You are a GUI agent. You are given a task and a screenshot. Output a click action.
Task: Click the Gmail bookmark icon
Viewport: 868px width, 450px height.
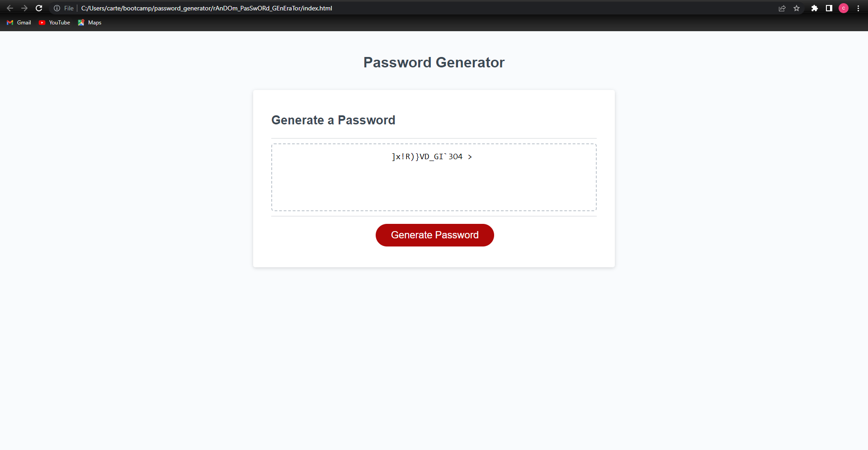click(10, 23)
